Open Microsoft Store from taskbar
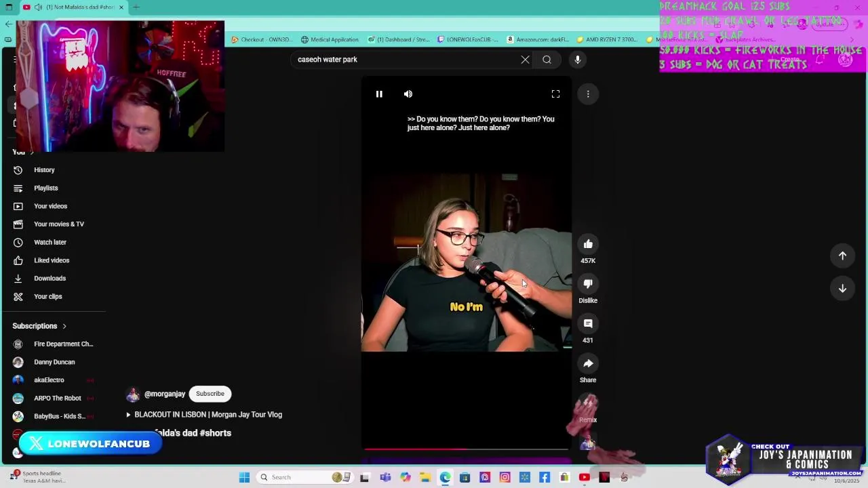868x488 pixels. 465,477
